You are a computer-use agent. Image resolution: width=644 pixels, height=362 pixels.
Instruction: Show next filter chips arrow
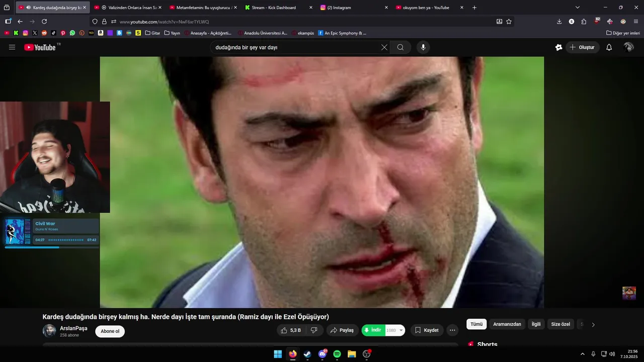pos(593,324)
